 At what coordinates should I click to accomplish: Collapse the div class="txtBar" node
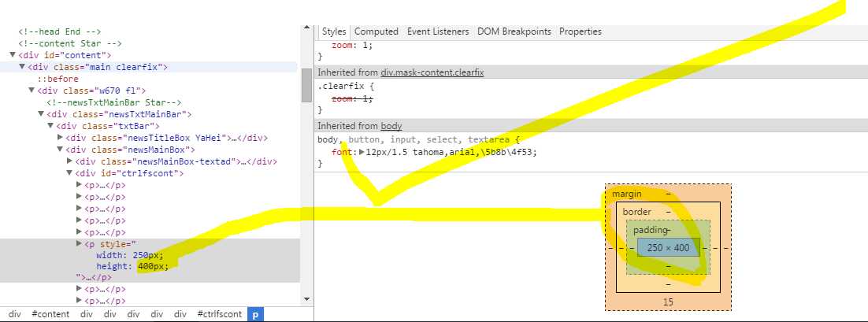click(x=50, y=126)
